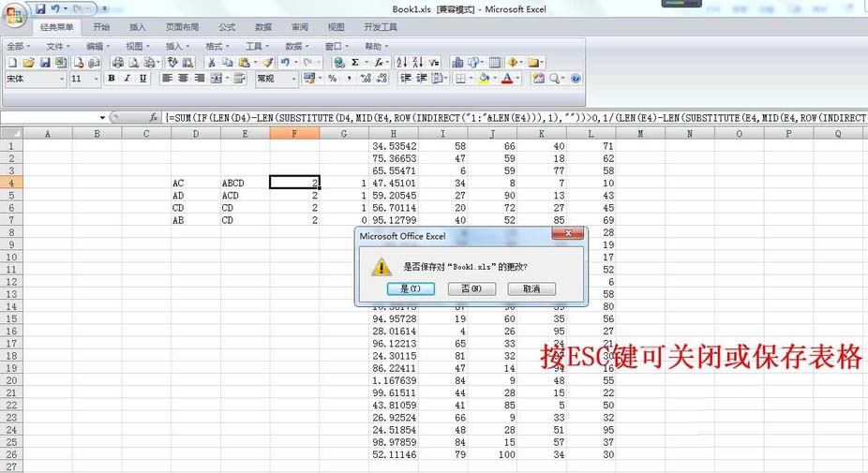Screen dimensions: 868x473
Task: Select column F header
Action: click(294, 133)
